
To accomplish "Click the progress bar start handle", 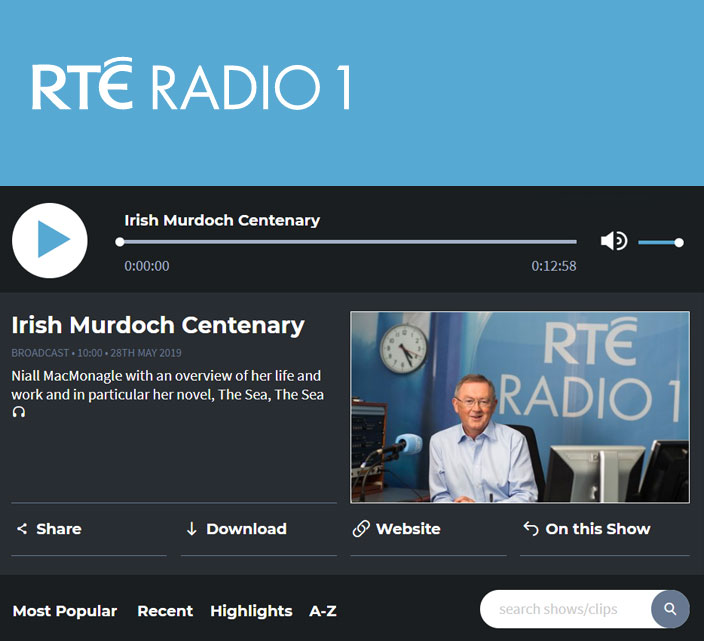I will coord(119,242).
